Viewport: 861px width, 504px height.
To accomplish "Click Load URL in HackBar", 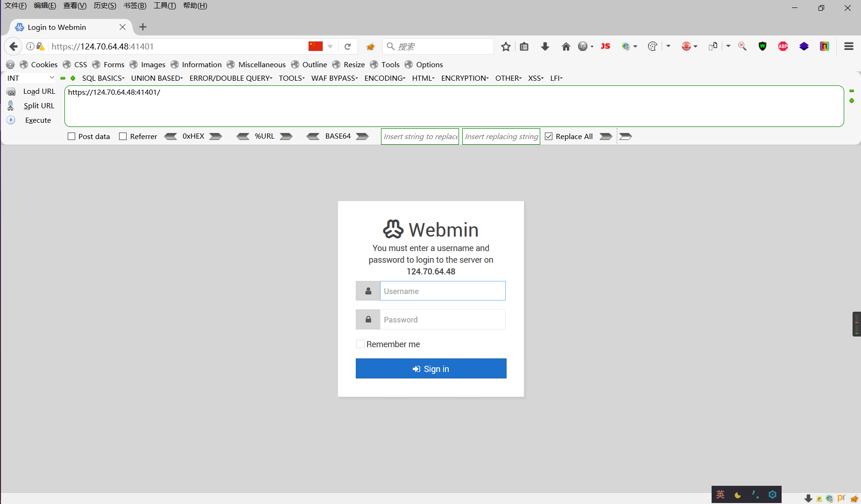I will pos(39,91).
